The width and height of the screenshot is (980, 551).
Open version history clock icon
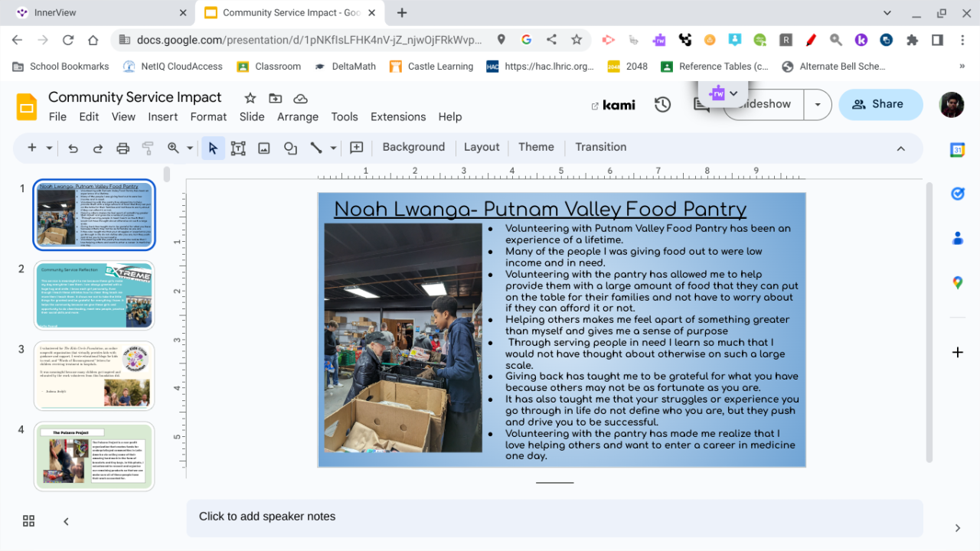coord(663,105)
